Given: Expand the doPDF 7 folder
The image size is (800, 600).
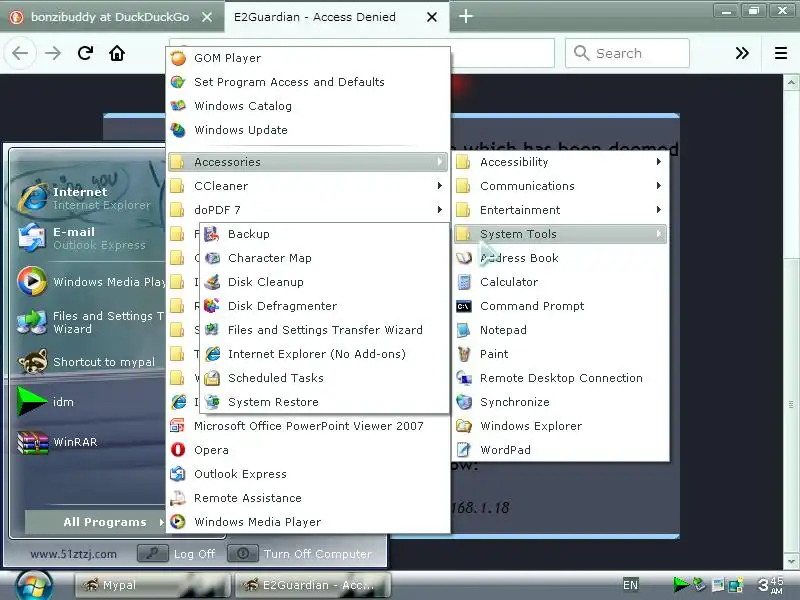Looking at the screenshot, I should 308,210.
